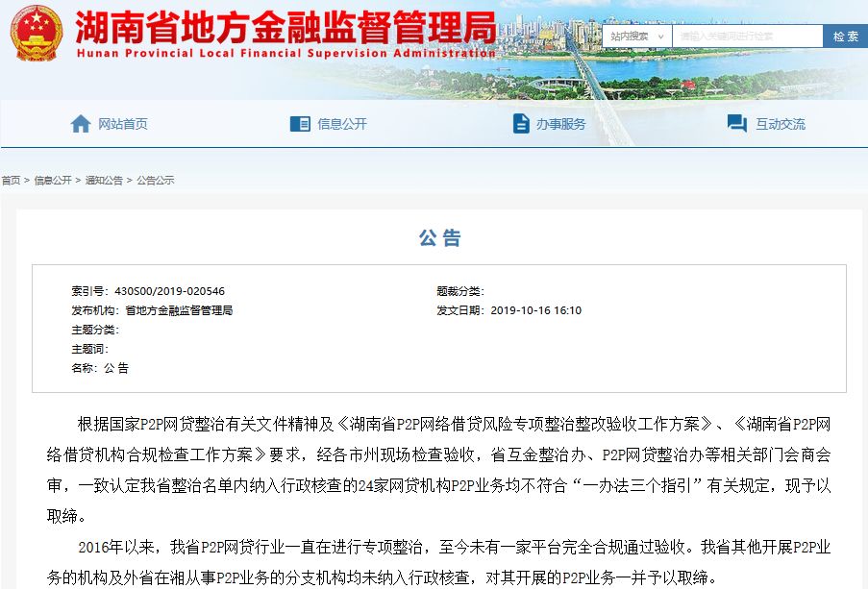Go to the 信息公开 navigation section
Viewport: 868px width, 589px height.
pos(342,124)
